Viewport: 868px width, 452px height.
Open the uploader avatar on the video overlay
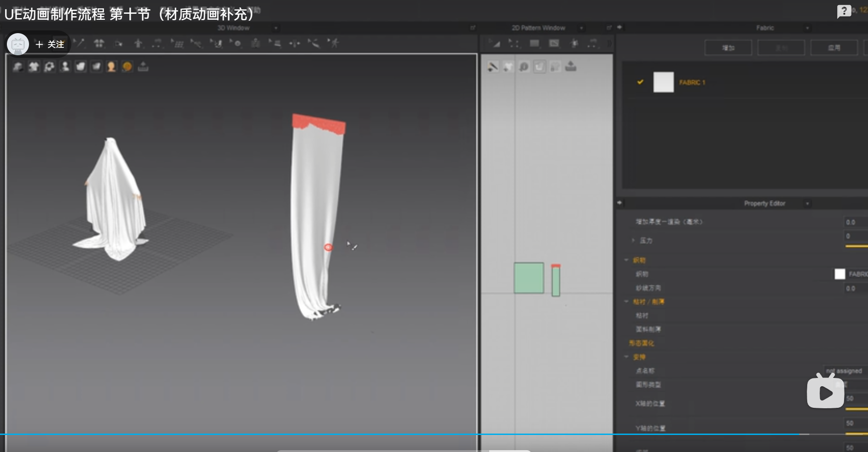(x=18, y=44)
